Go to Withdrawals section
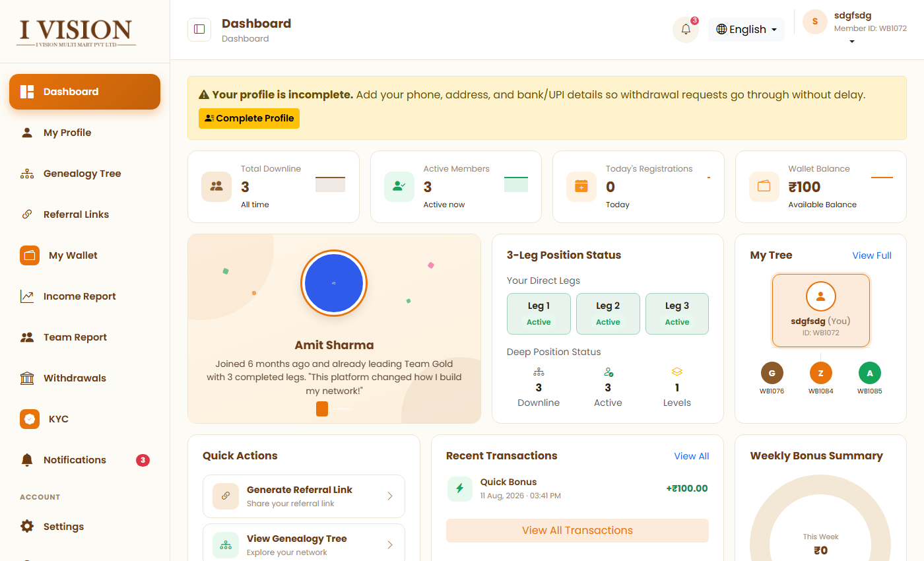Viewport: 924px width, 561px height. [84, 378]
